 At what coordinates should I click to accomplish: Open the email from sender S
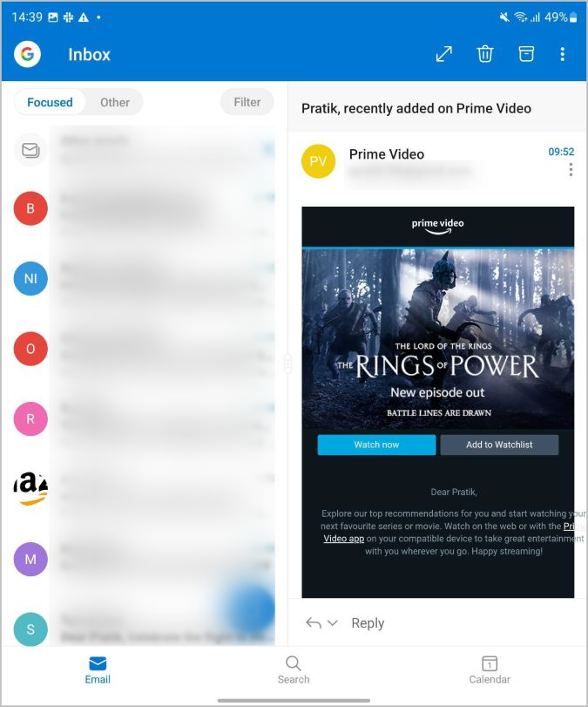(x=145, y=629)
